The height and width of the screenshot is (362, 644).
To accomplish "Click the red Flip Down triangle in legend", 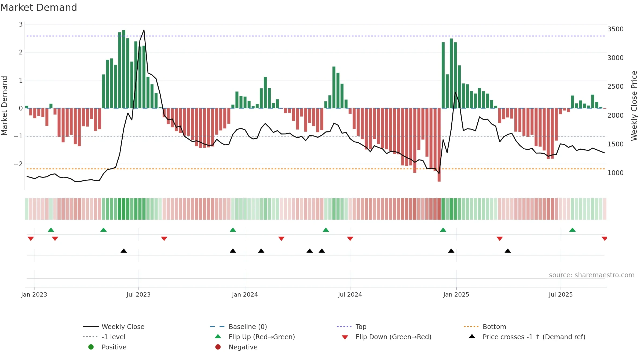I will coord(345,337).
